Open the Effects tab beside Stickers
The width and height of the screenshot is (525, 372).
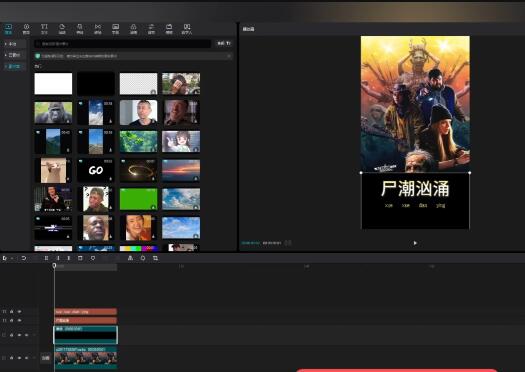coord(80,29)
